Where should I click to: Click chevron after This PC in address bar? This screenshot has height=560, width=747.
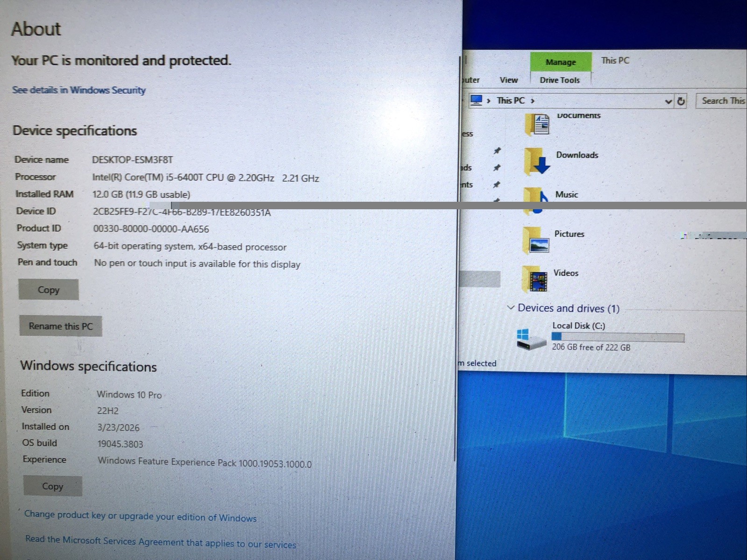(533, 101)
